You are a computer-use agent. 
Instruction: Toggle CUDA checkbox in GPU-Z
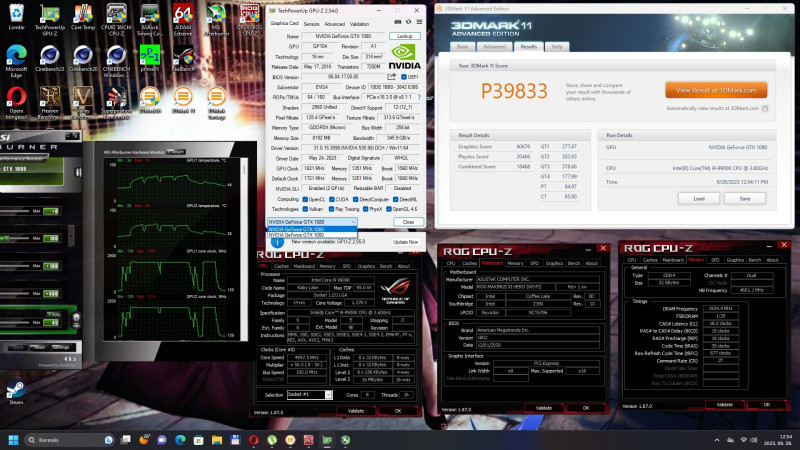coord(332,199)
